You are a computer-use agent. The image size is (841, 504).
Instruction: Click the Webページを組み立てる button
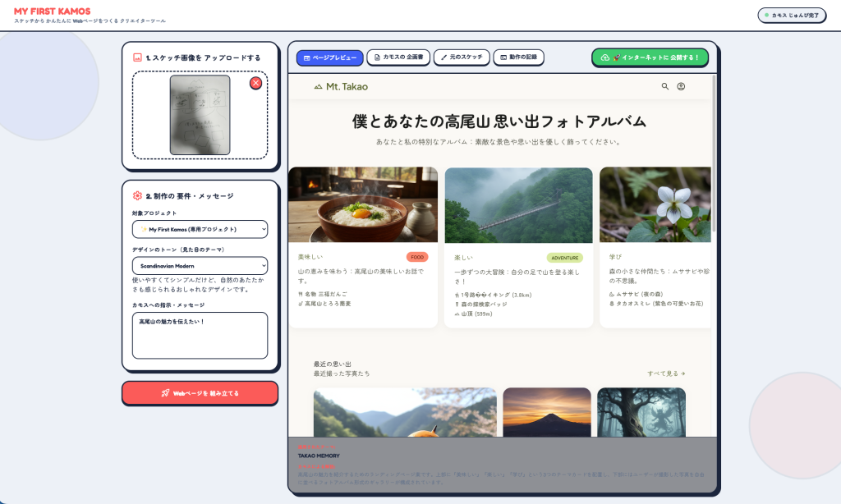(200, 393)
